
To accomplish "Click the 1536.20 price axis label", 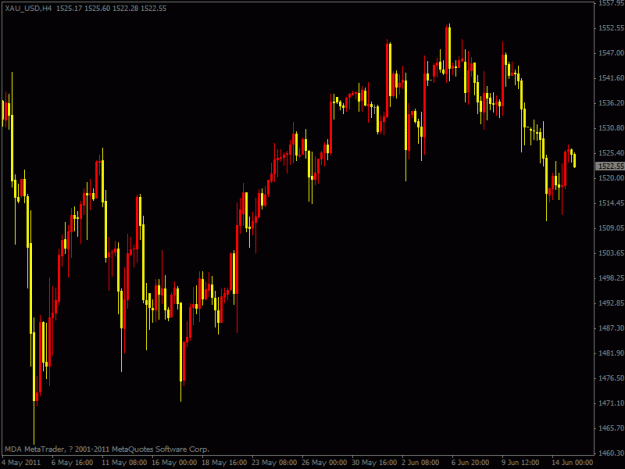I will (x=611, y=103).
